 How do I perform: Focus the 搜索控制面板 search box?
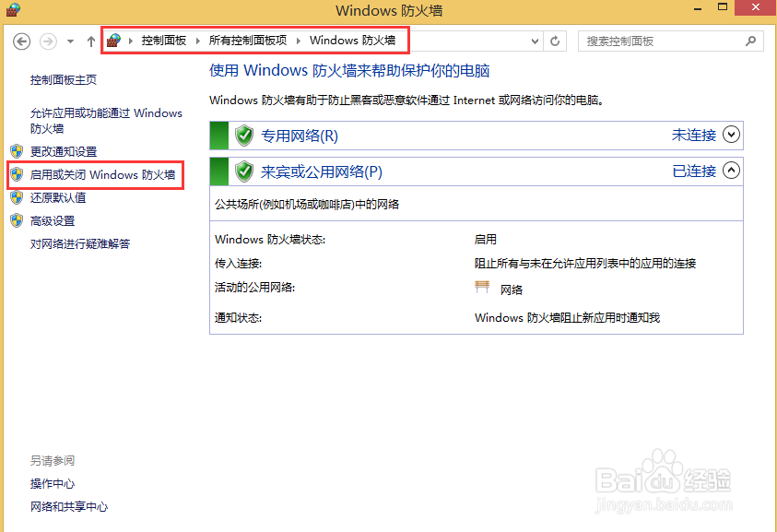coord(670,41)
